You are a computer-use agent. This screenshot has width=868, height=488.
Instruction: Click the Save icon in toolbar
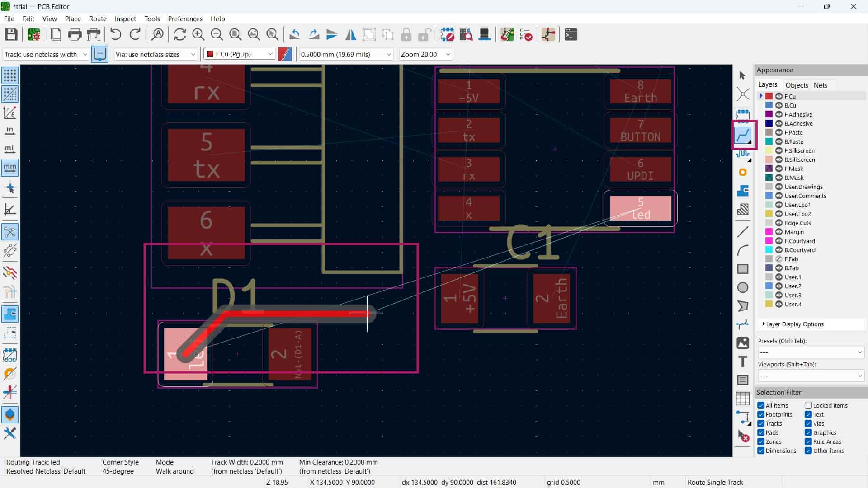pos(11,35)
